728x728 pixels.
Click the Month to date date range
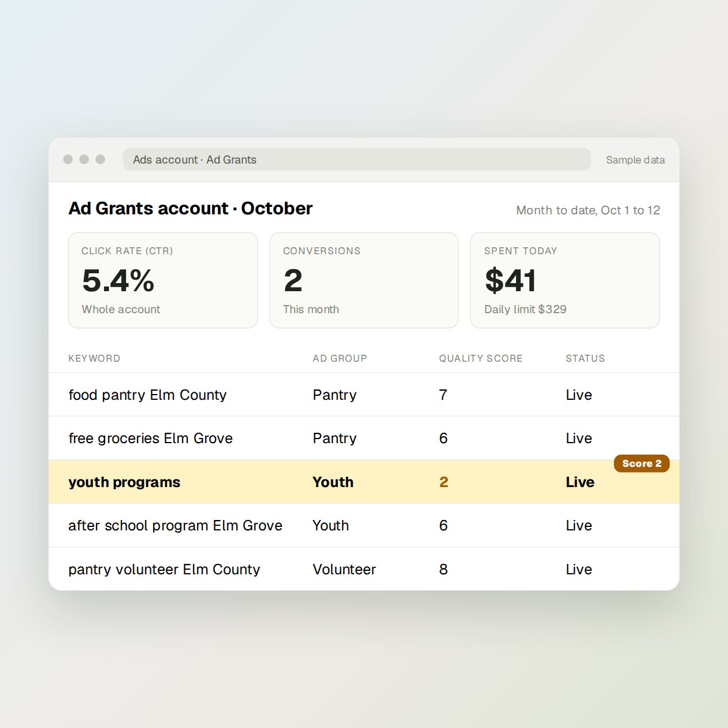click(588, 210)
